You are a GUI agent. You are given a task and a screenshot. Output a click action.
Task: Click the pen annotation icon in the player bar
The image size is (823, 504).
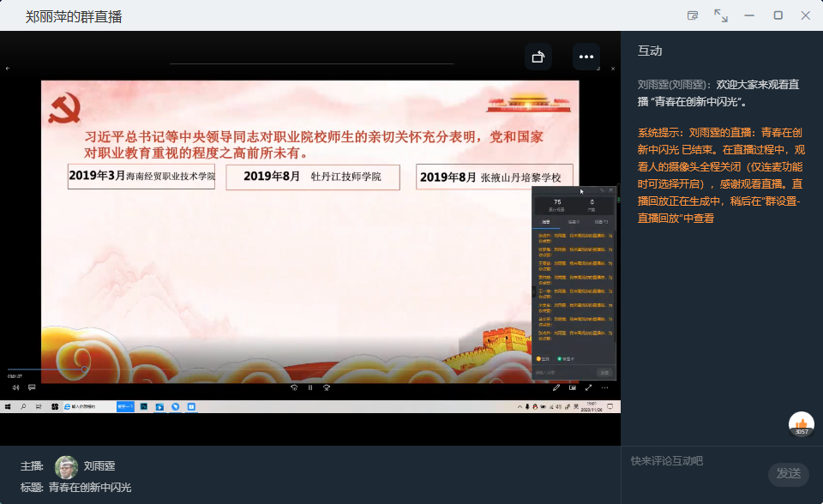(x=556, y=387)
